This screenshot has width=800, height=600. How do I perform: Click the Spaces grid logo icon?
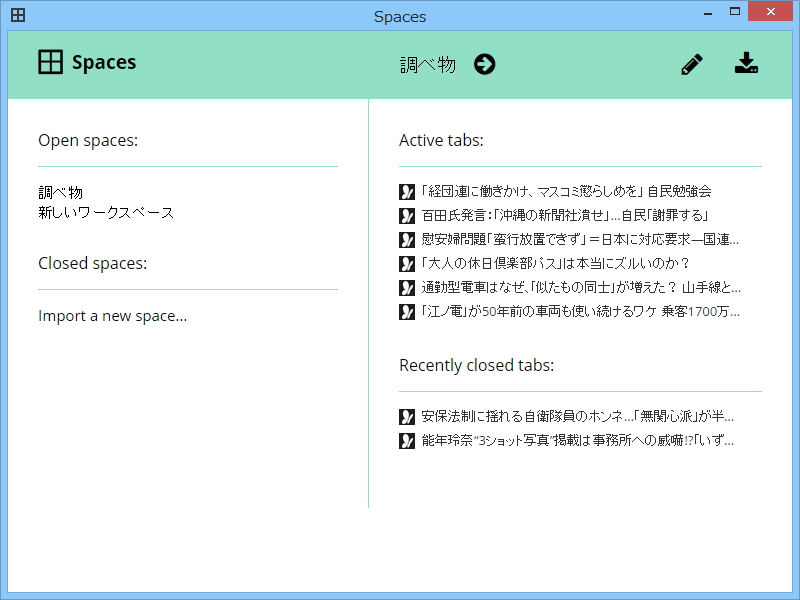50,62
